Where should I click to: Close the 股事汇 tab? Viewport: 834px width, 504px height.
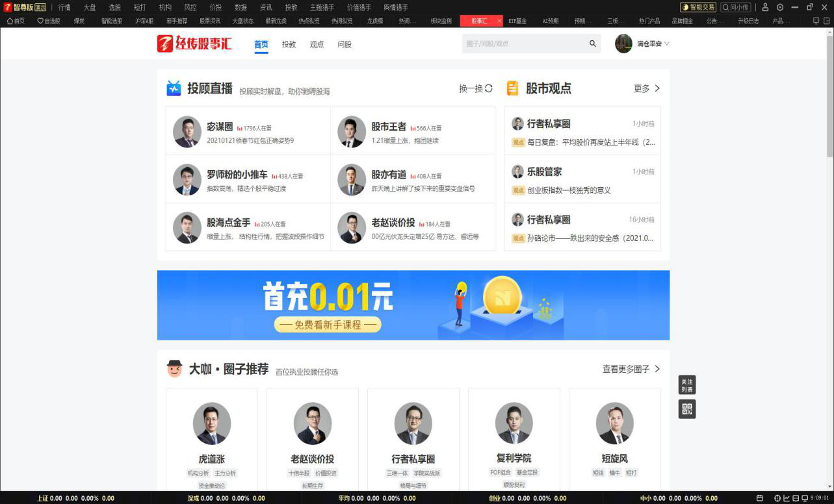499,21
